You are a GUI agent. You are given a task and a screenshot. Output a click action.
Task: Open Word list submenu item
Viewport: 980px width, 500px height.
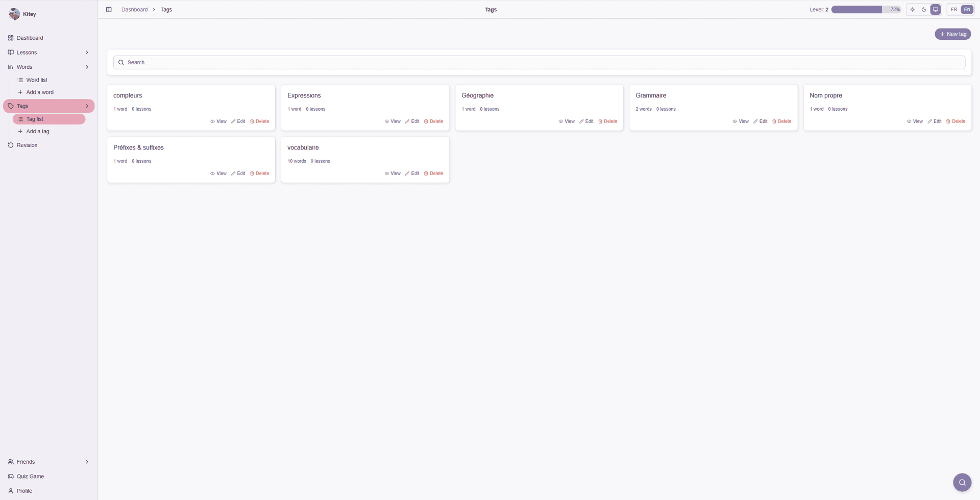[x=49, y=80]
